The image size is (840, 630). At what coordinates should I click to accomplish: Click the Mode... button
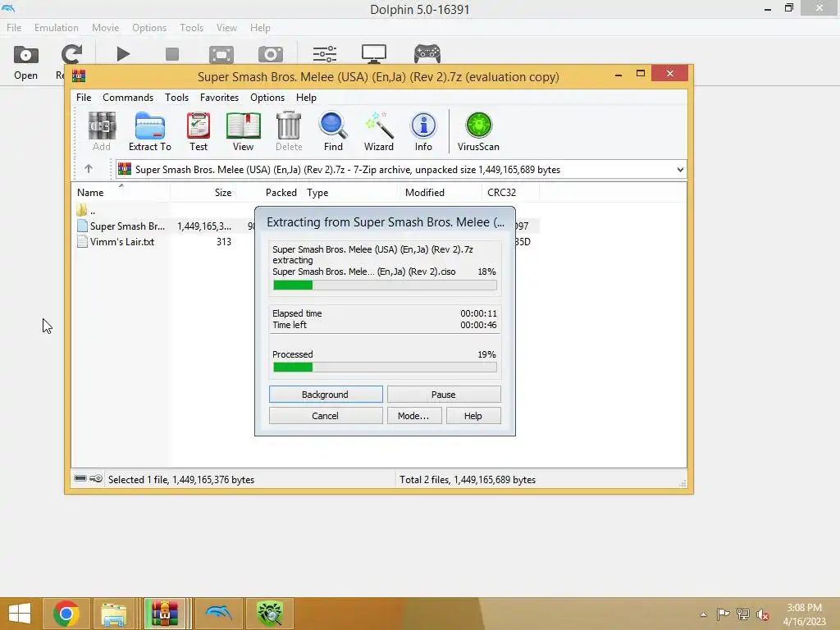point(414,416)
